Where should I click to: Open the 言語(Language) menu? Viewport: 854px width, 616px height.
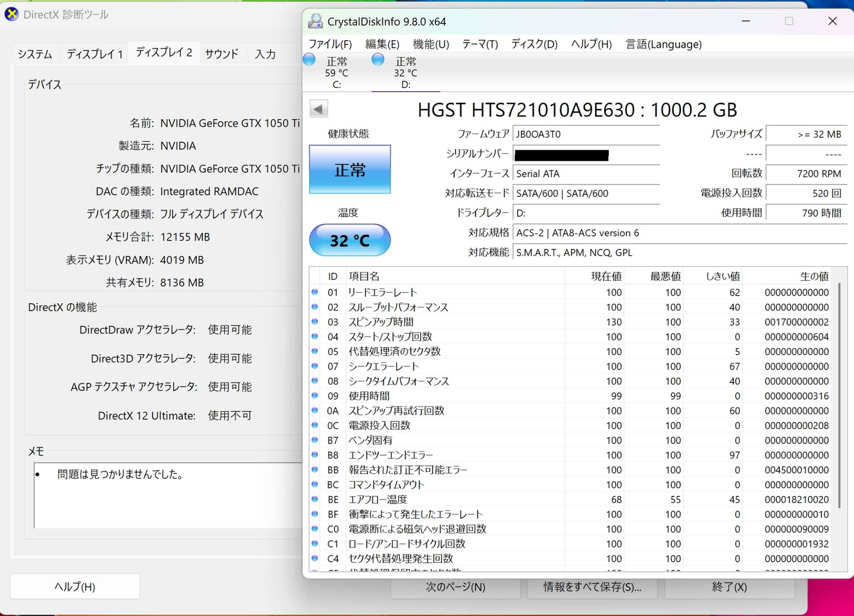tap(664, 44)
